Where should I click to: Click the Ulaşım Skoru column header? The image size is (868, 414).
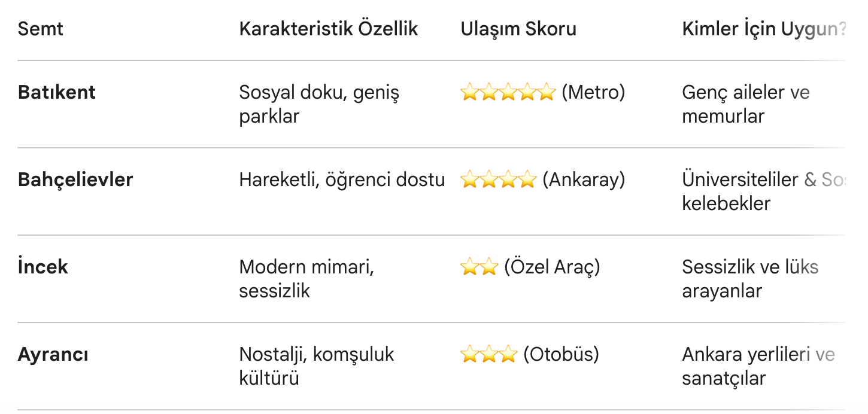coord(518,29)
